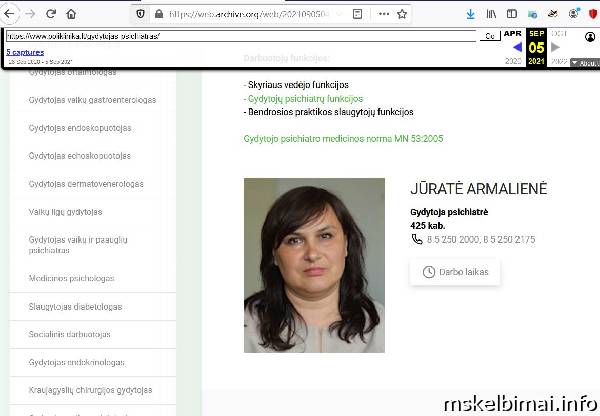Click the Gydytoja psichiatrė title text
Screen dimensions: 600x416
click(x=449, y=212)
